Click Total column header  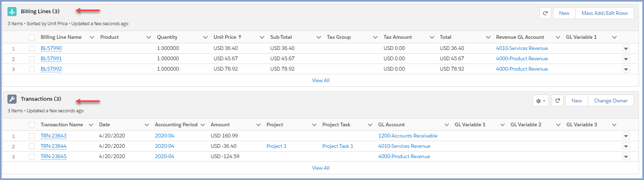coord(445,37)
